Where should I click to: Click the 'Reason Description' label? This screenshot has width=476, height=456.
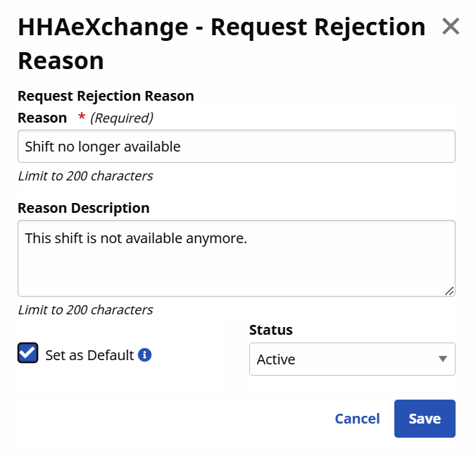(x=83, y=208)
